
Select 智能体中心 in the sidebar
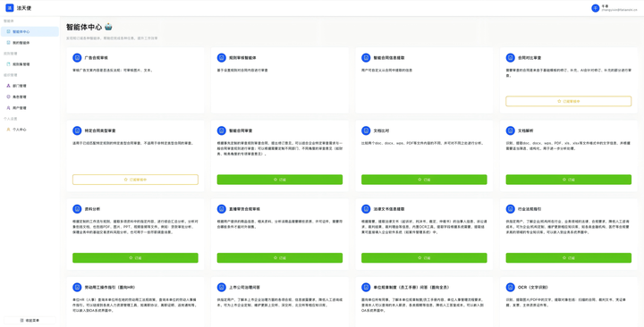30,31
